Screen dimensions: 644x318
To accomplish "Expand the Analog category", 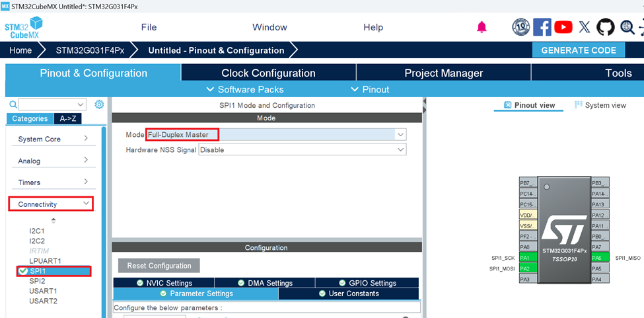I will tap(53, 161).
